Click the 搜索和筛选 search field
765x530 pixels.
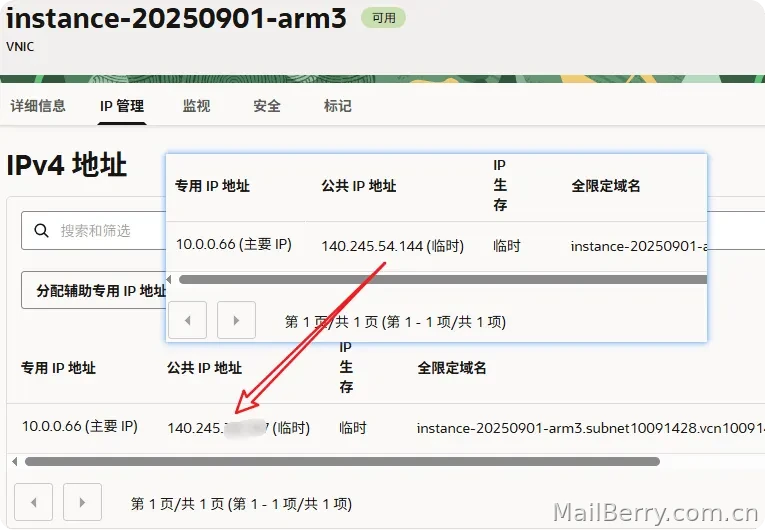[94, 230]
